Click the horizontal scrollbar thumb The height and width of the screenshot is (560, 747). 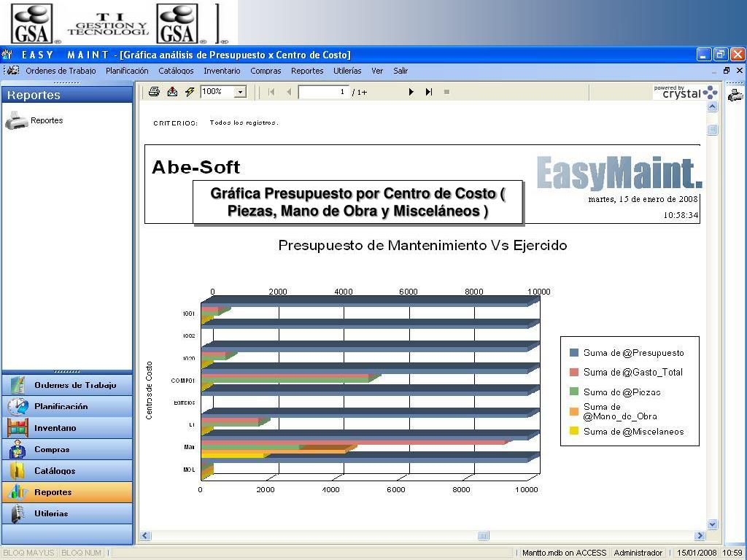pos(483,536)
